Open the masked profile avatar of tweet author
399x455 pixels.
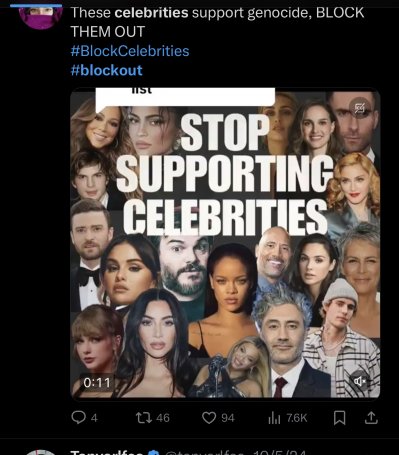[x=41, y=16]
